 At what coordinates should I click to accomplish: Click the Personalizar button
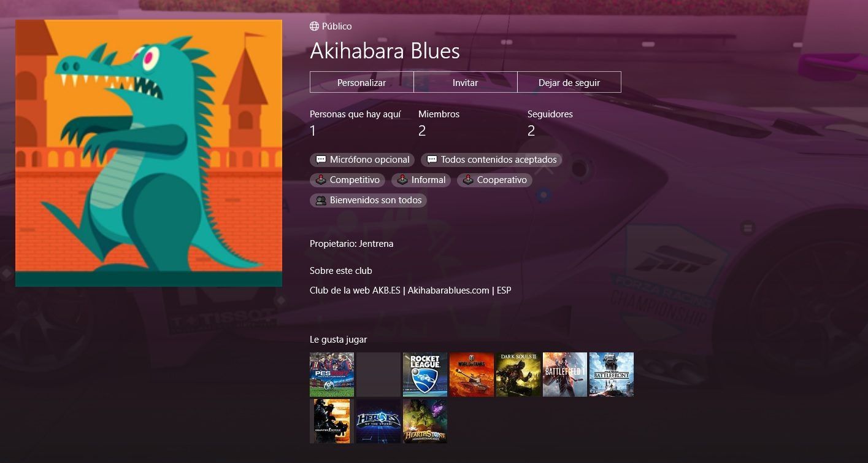click(x=362, y=82)
